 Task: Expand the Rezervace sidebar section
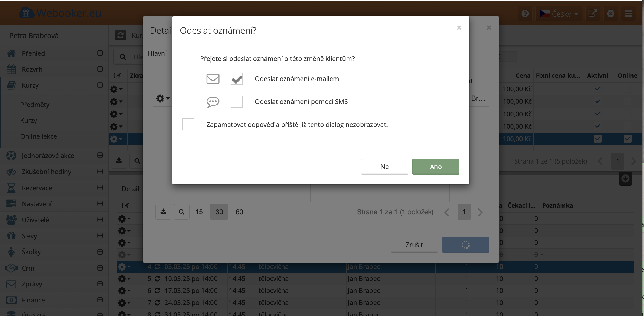(100, 188)
